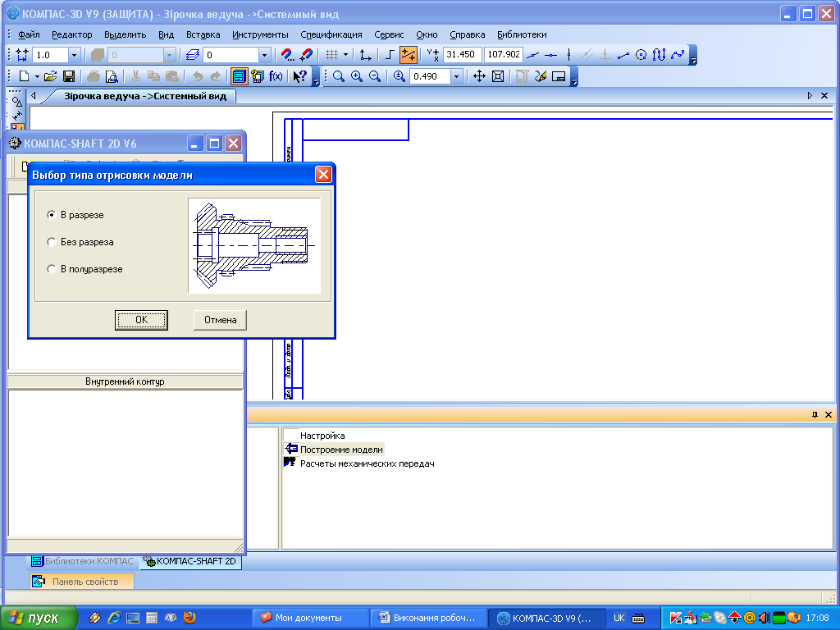Viewport: 840px width, 630px height.
Task: Expand the grid options arrow
Action: tap(345, 55)
